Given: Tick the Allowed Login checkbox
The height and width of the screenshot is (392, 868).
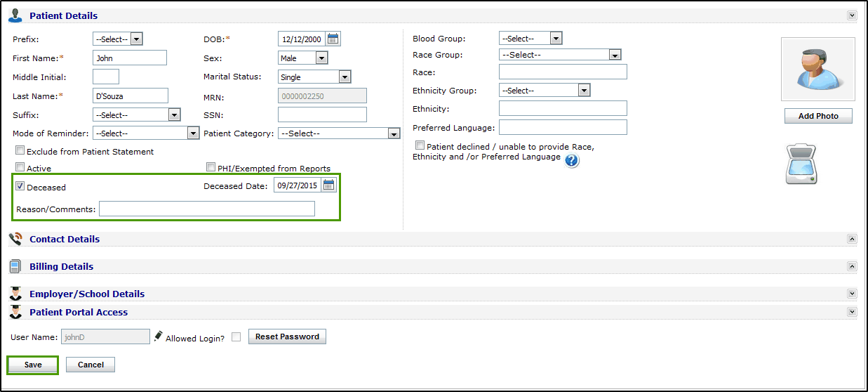Looking at the screenshot, I should tap(236, 337).
